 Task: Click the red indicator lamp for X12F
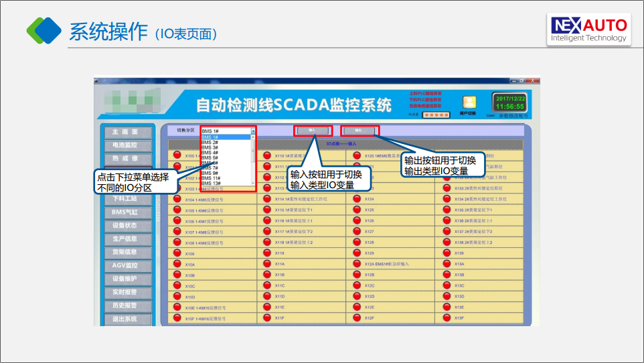357,317
